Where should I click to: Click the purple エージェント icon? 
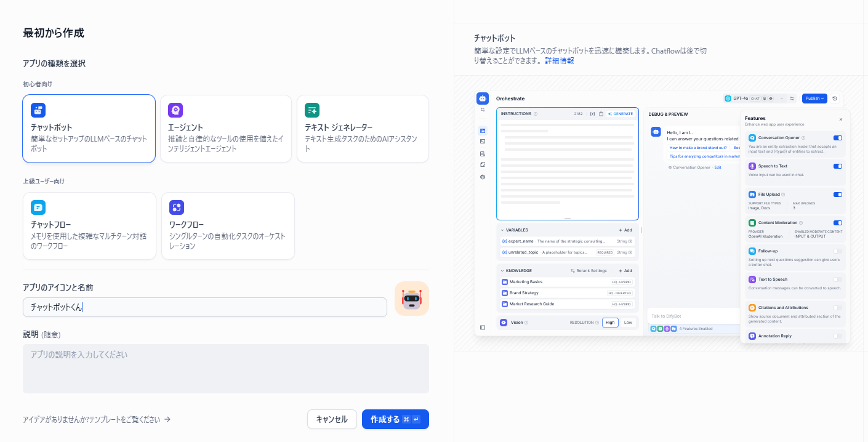[x=175, y=110]
